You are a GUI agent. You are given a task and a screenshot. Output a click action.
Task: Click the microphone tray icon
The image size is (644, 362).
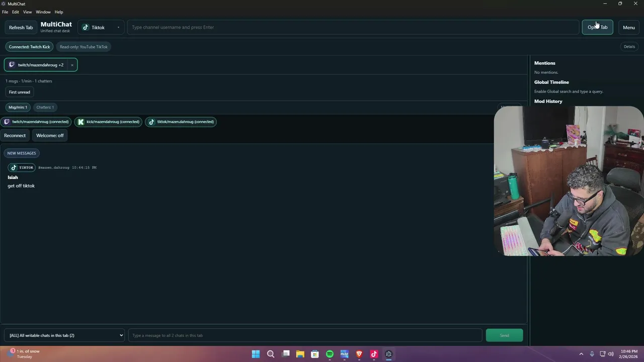pos(592,354)
